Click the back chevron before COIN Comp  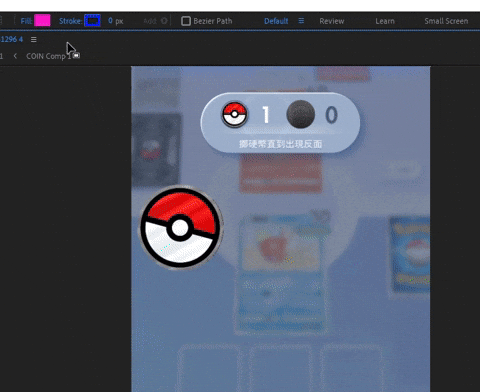click(x=15, y=56)
